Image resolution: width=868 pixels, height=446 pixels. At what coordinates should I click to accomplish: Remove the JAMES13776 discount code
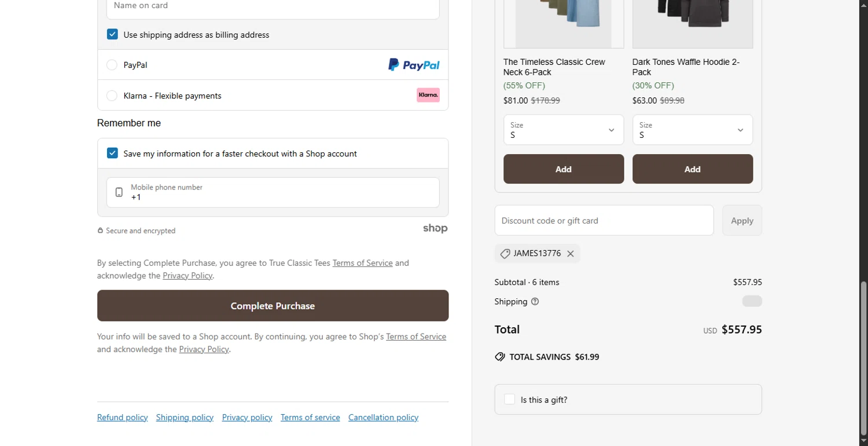pyautogui.click(x=571, y=254)
